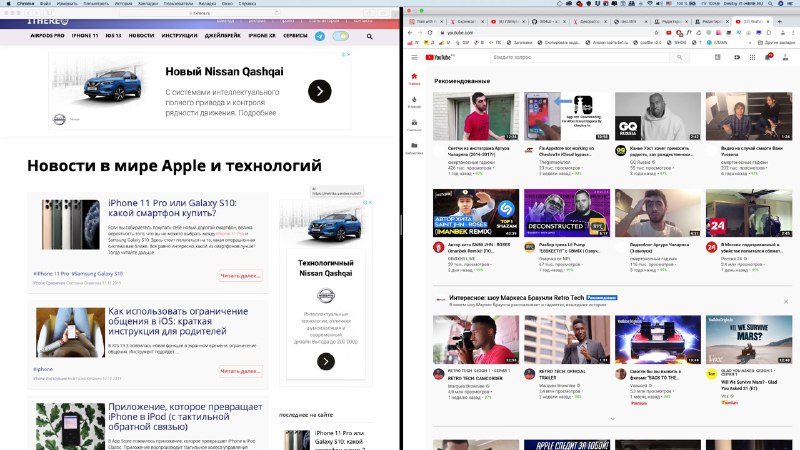Select Trending icon in YouTube sidebar

pyautogui.click(x=414, y=102)
